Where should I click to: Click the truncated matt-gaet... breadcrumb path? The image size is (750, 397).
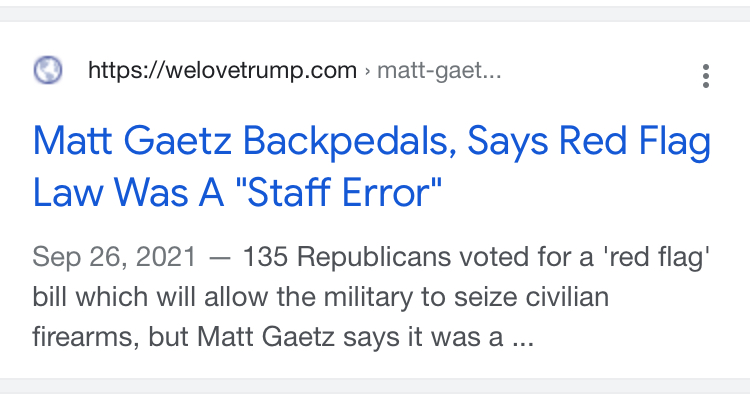coord(439,71)
